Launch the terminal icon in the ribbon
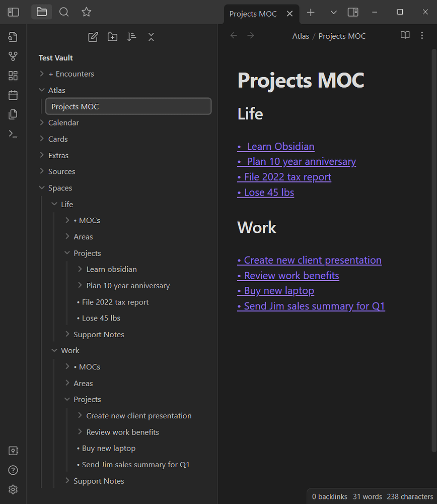This screenshot has height=504, width=437. (x=13, y=134)
